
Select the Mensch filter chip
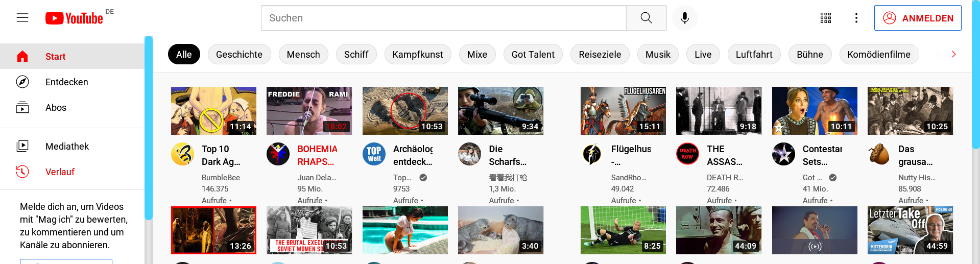coord(303,54)
